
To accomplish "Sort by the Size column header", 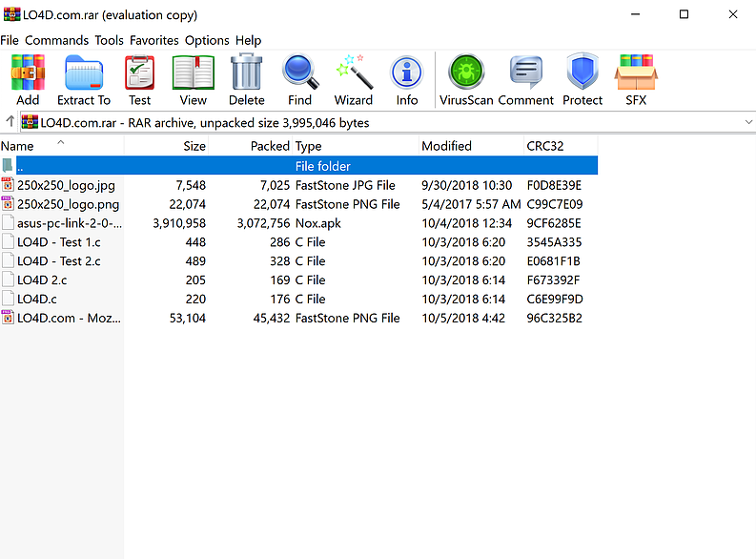I will click(x=166, y=146).
